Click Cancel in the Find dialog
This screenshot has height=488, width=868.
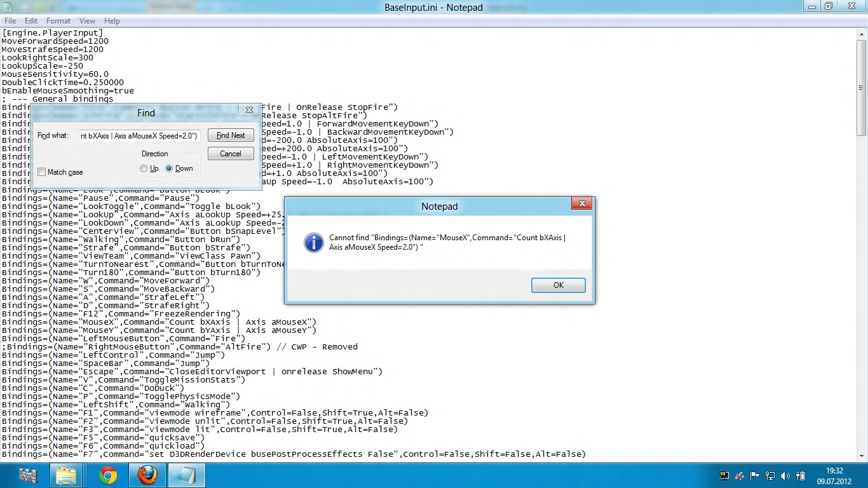point(230,154)
